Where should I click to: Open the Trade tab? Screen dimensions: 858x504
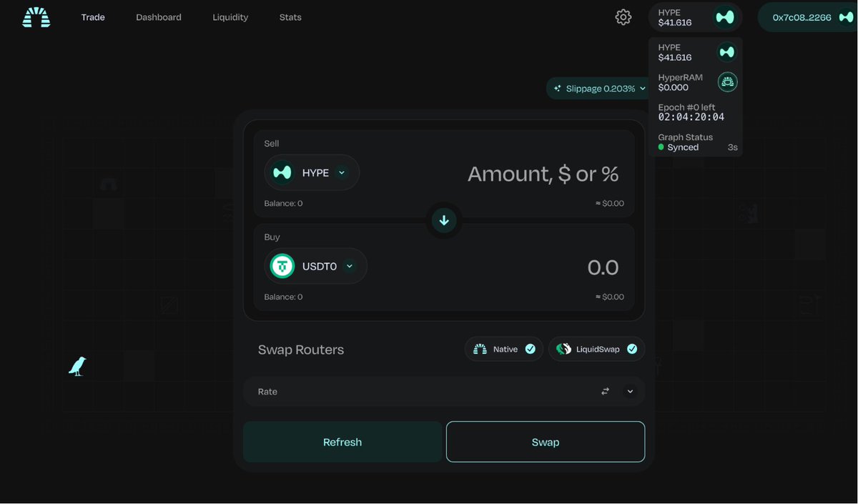tap(93, 17)
